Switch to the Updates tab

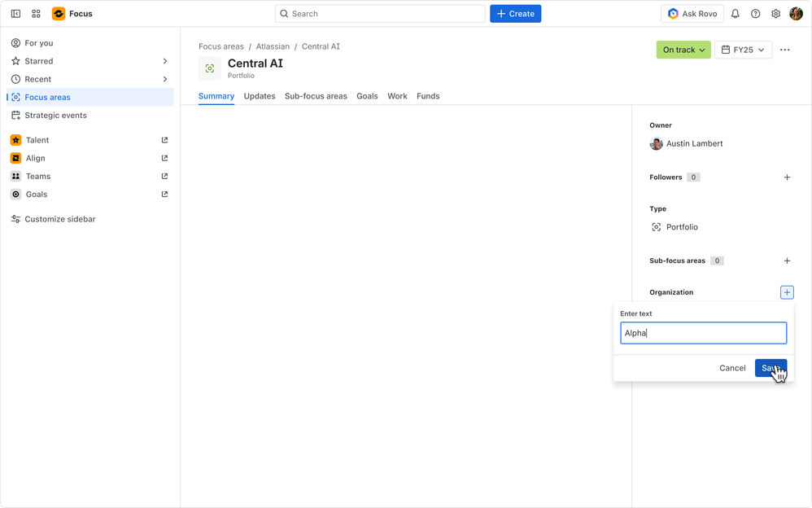(260, 96)
